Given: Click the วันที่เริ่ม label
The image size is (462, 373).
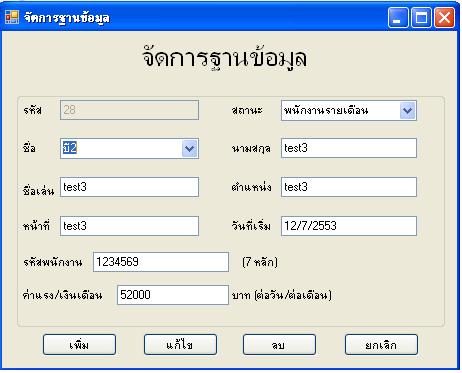Looking at the screenshot, I should [x=251, y=226].
